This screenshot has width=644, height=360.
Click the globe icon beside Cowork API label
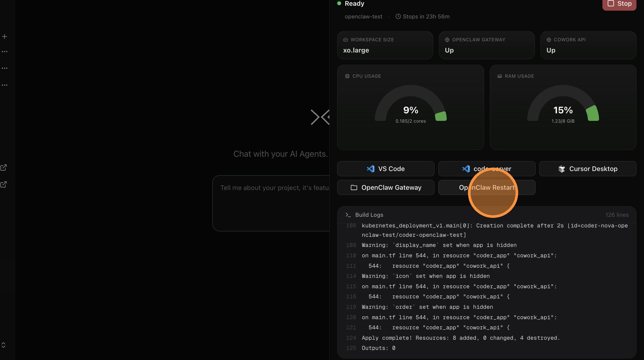click(x=549, y=40)
